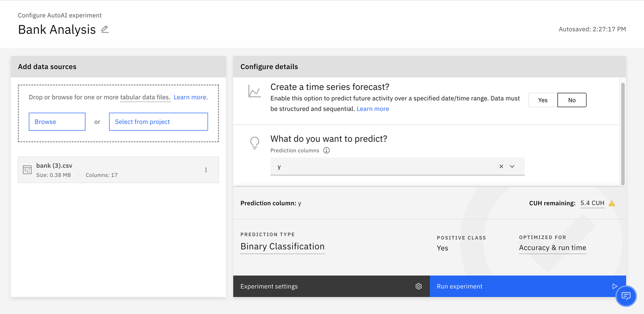Click the time series chart icon
The image size is (644, 314).
point(254,91)
